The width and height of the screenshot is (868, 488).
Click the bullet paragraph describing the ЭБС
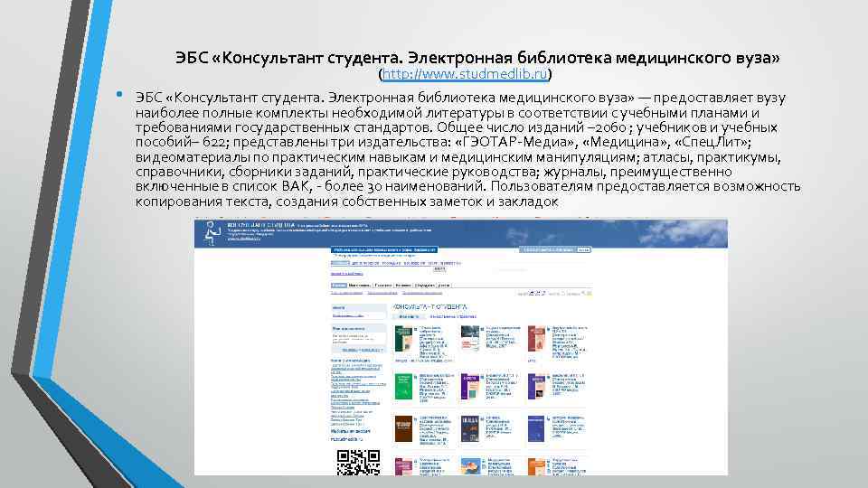pyautogui.click(x=467, y=149)
